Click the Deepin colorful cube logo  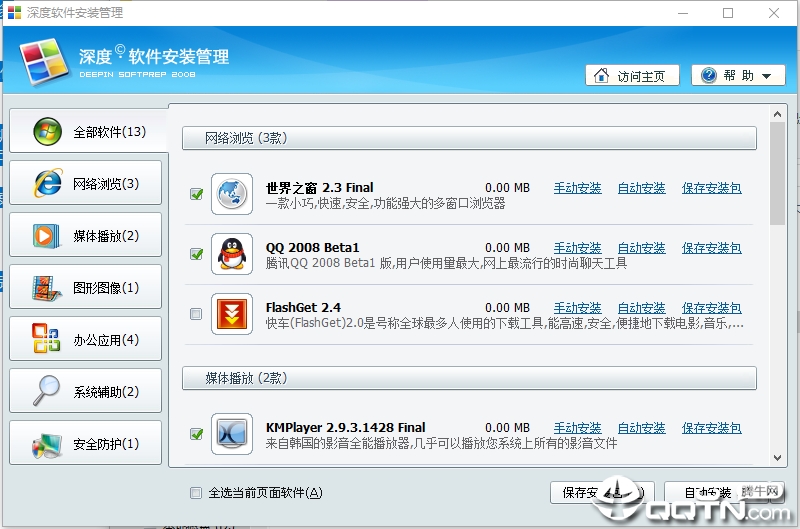(x=44, y=61)
